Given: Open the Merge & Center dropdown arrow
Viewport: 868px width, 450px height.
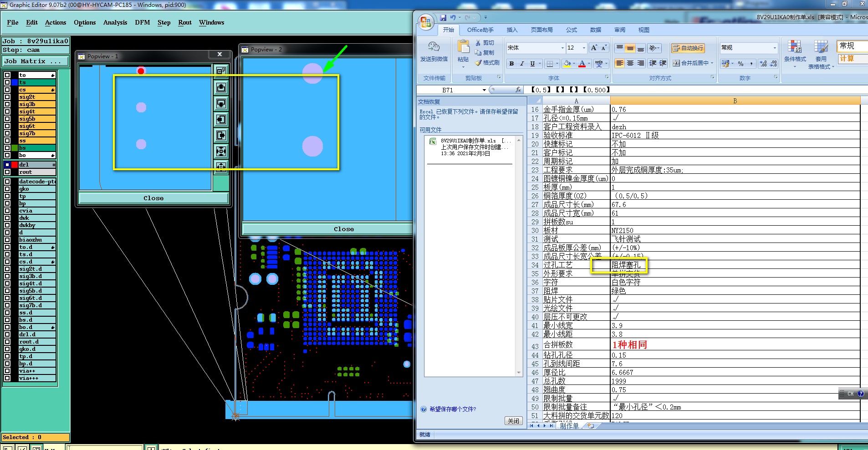Looking at the screenshot, I should (x=712, y=63).
